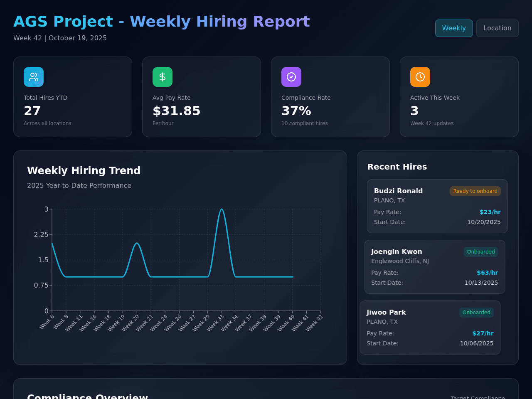
Task: Click the 37% compliance rate value
Action: 296,111
